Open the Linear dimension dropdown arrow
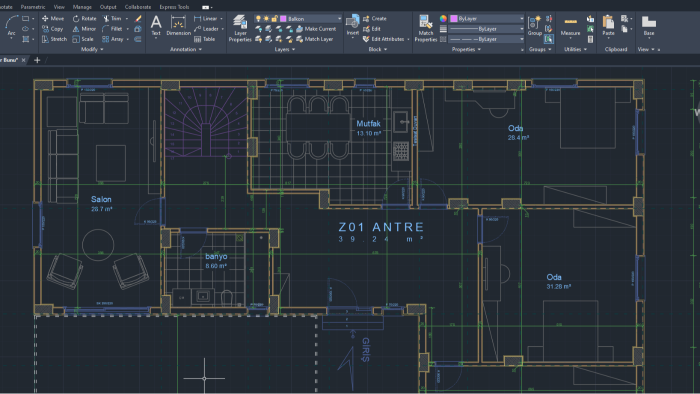 (x=221, y=18)
